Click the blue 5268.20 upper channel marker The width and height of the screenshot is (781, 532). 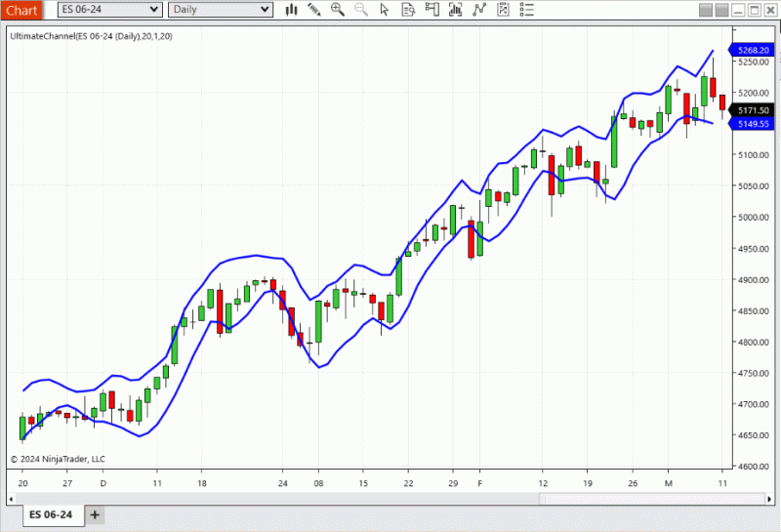[x=752, y=50]
